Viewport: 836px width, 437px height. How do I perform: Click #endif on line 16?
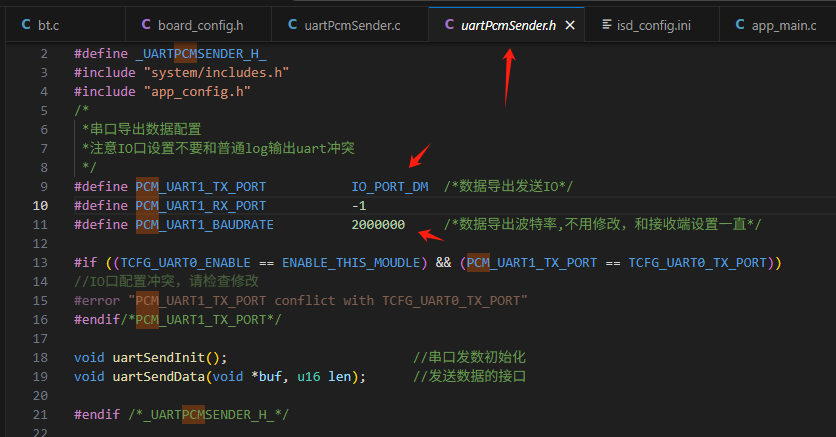[97, 320]
